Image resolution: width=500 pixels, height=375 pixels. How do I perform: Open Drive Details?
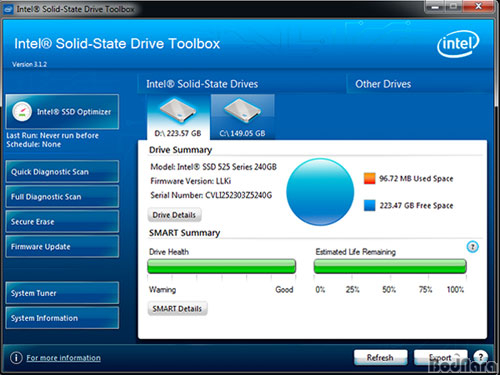(174, 215)
